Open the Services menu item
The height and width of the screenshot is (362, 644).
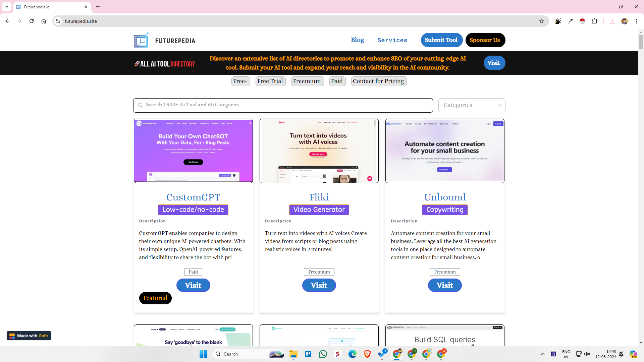[x=392, y=40]
